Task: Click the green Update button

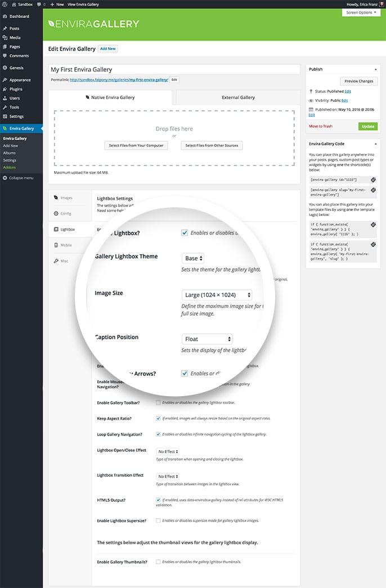Action: tap(367, 127)
